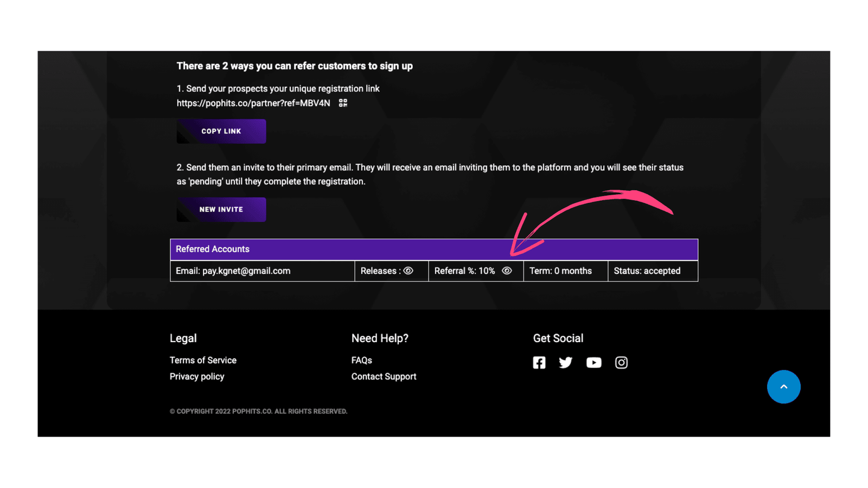Select the registration link URL text
This screenshot has height=488, width=868.
pos(253,103)
